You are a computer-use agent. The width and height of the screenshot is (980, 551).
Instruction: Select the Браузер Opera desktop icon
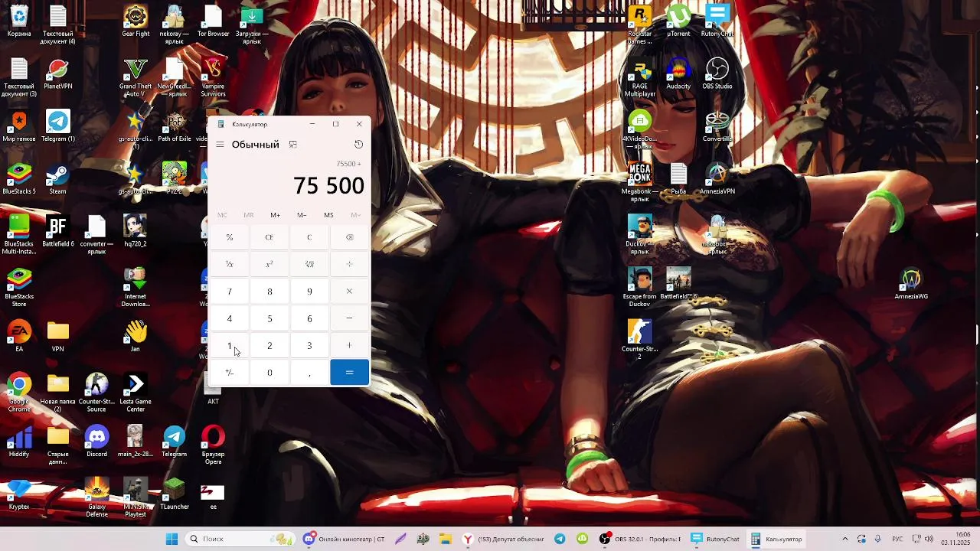pos(213,445)
